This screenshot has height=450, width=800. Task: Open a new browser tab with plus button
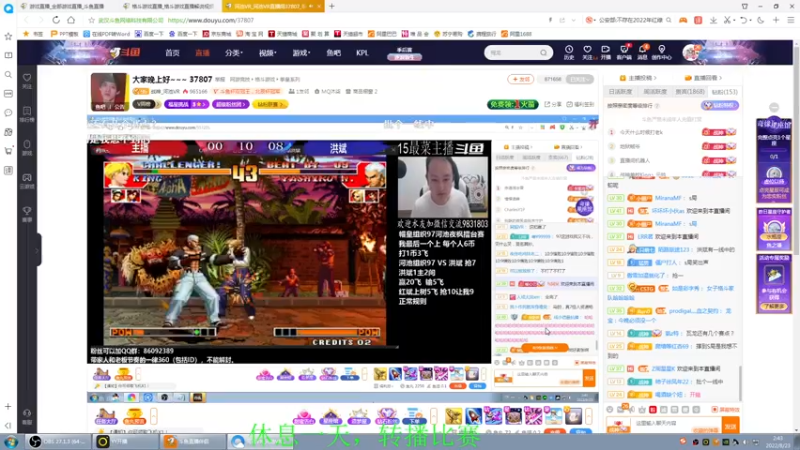coord(332,6)
